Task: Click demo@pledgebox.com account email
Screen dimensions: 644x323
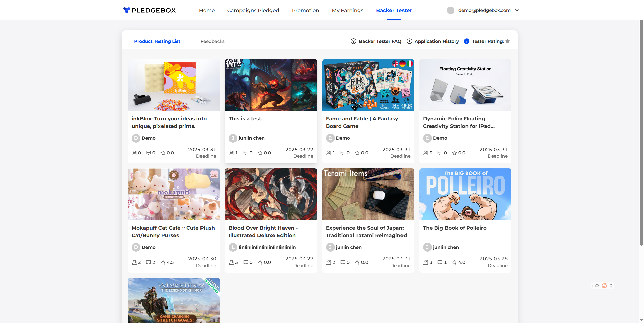Action: tap(484, 10)
